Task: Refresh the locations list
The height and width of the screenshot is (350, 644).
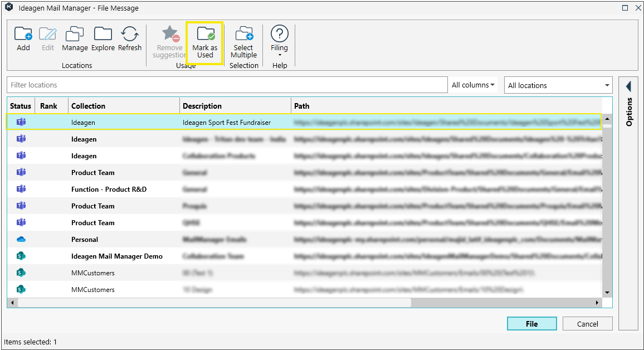Action: (x=130, y=35)
